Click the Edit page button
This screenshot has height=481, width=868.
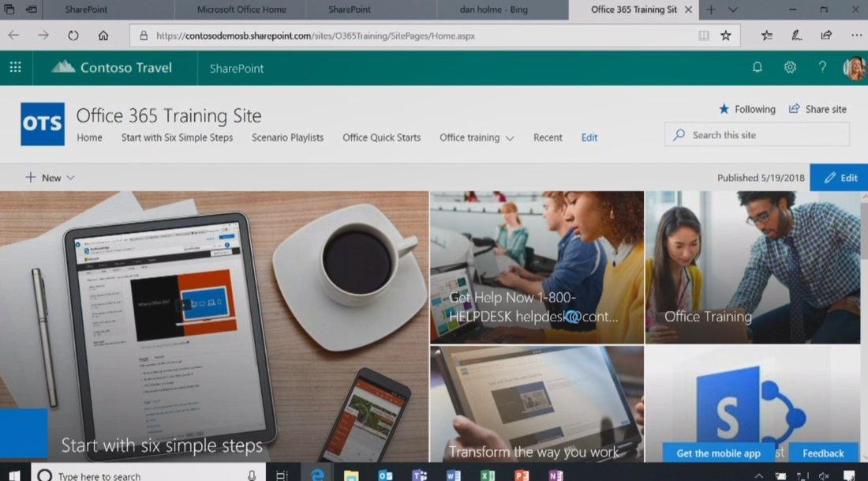click(x=839, y=177)
